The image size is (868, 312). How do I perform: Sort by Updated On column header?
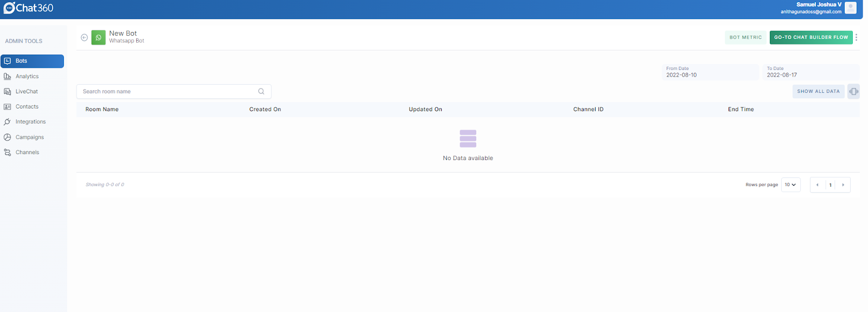pos(425,110)
